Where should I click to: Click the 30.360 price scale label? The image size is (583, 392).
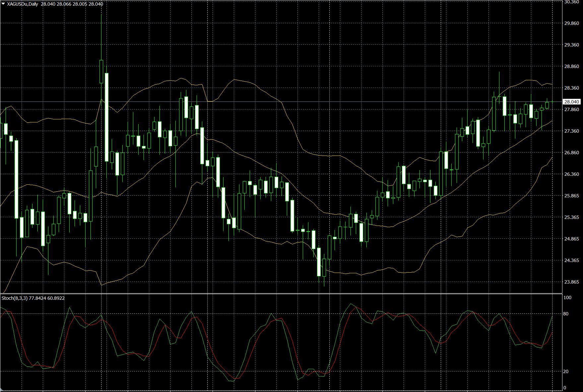point(572,2)
